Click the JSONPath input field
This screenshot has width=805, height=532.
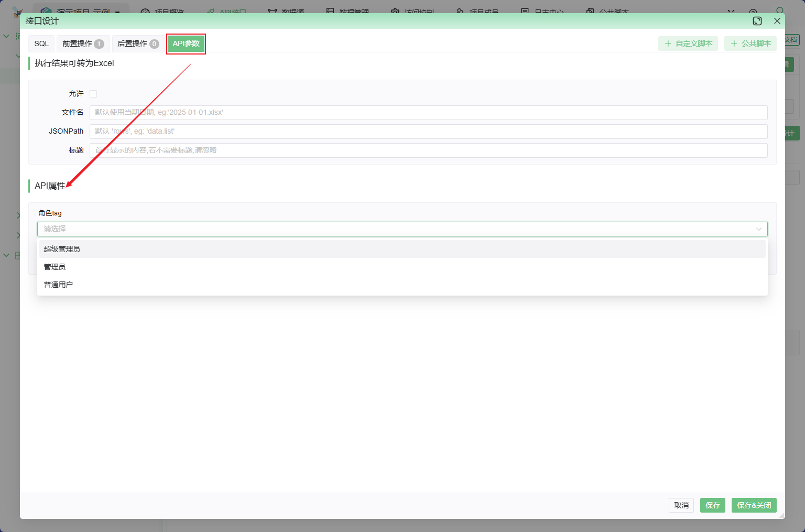point(428,132)
